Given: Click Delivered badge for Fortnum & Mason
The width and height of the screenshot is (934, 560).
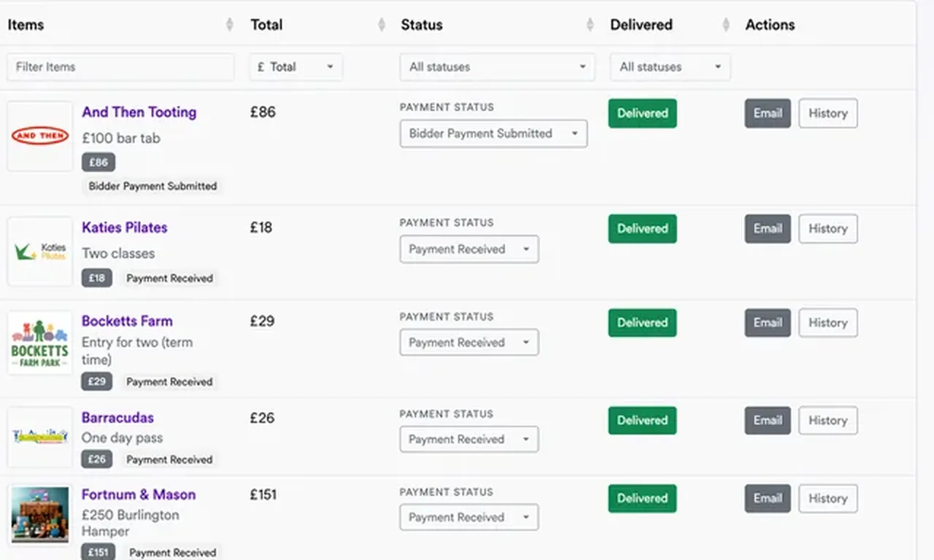Looking at the screenshot, I should (x=643, y=499).
